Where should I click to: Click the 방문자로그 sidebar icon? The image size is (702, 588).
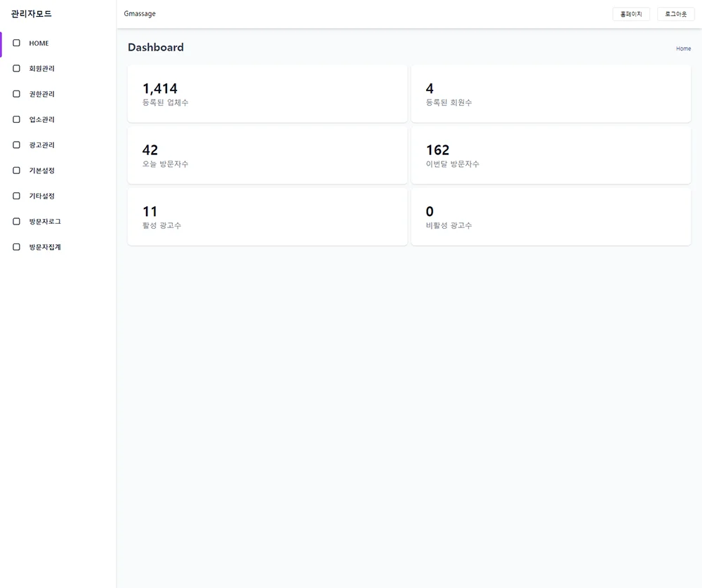point(17,222)
